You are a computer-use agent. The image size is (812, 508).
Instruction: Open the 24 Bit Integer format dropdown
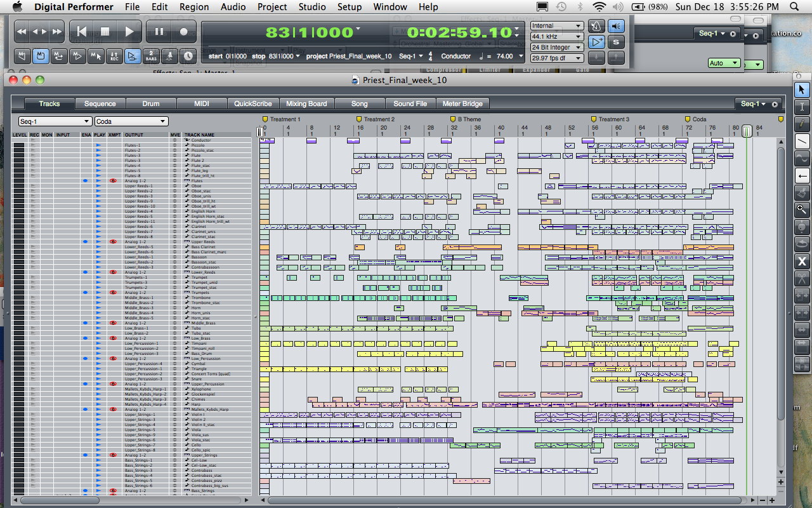pos(557,48)
